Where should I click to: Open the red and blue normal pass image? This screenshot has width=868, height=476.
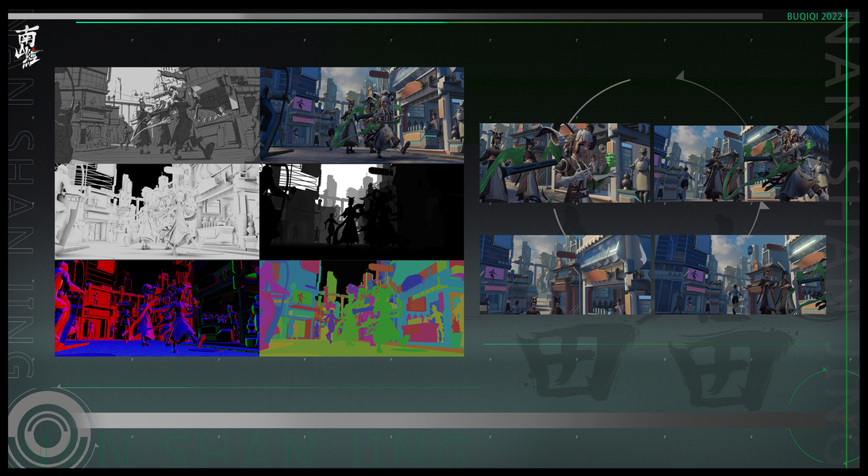[157, 309]
